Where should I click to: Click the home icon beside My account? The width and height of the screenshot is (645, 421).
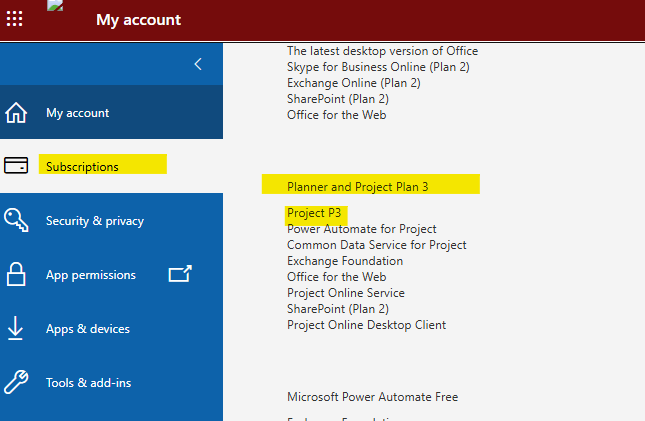click(16, 112)
